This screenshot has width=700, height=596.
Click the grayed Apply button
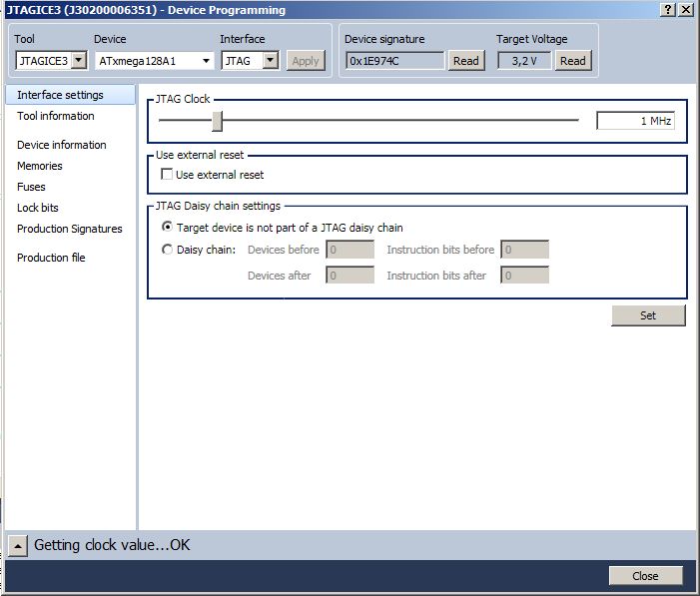pyautogui.click(x=306, y=61)
